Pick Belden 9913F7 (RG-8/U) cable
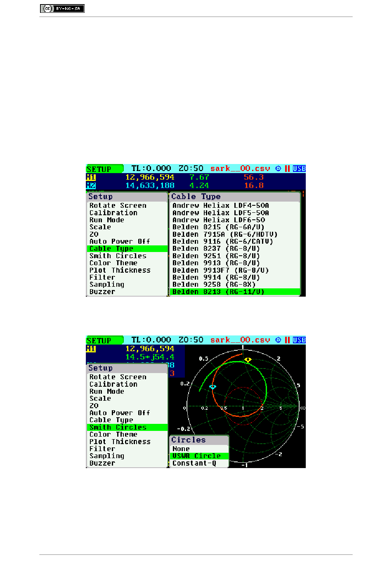Screen dimensions: 392x573 [x=235, y=270]
